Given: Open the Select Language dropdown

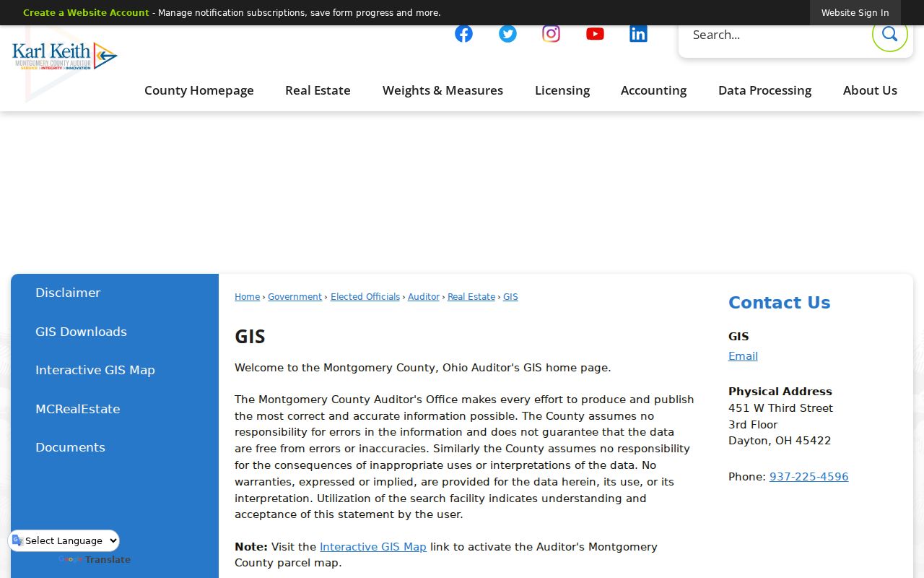Looking at the screenshot, I should (64, 540).
